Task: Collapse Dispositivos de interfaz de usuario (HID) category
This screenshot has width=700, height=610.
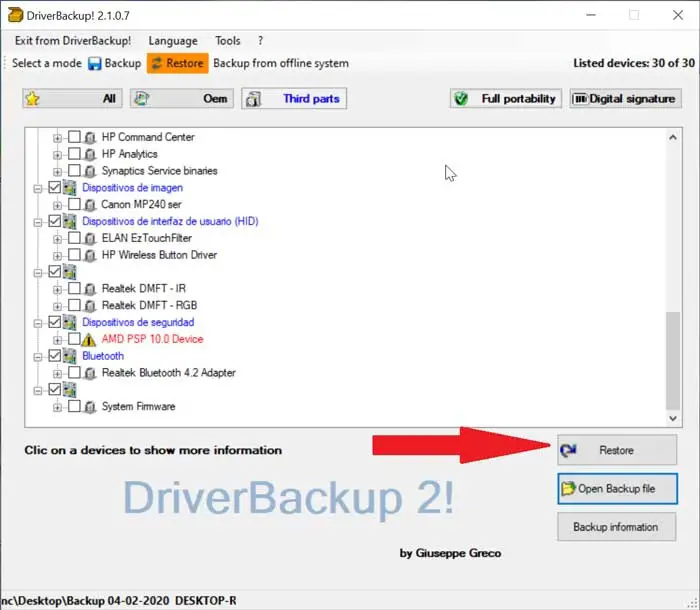Action: point(38,222)
